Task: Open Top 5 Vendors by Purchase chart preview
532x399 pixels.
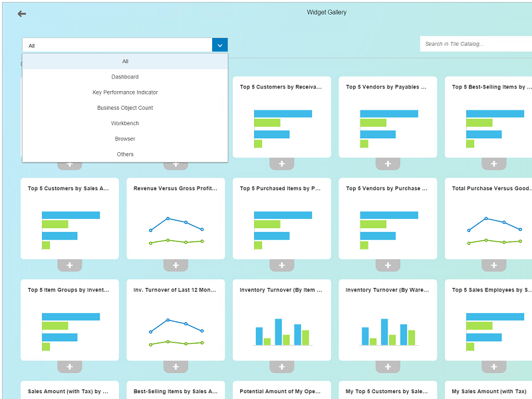Action: (x=388, y=219)
